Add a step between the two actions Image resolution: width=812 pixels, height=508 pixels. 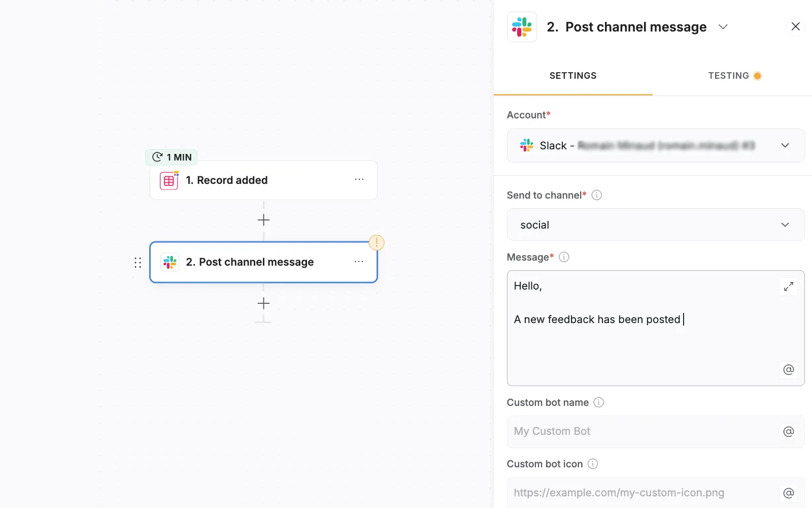263,219
